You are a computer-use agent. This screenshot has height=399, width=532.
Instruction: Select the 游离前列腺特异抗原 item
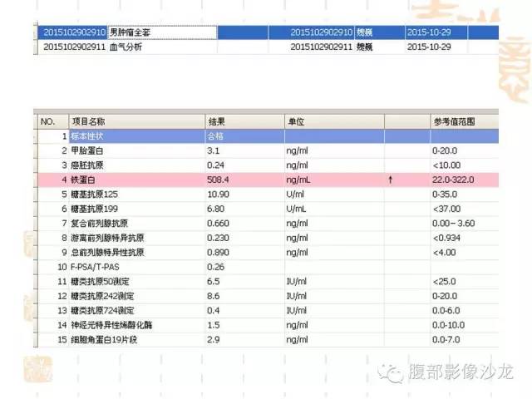click(x=107, y=239)
